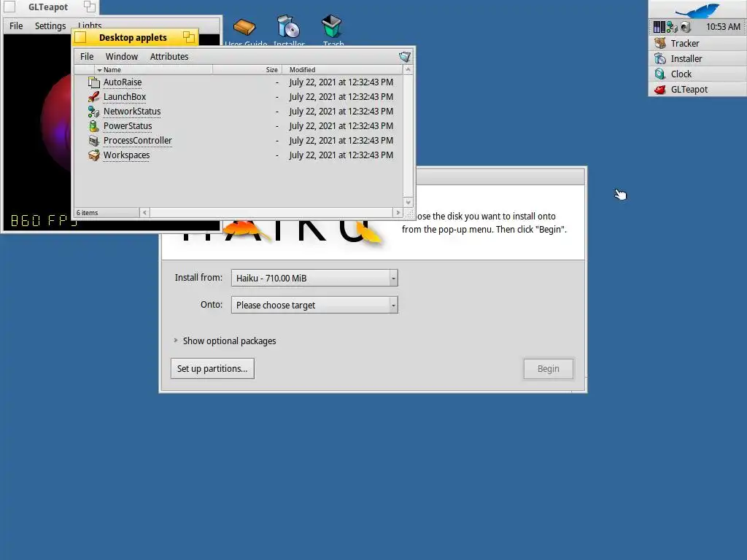Click the Begin button
Viewport: 747px width, 560px height.
[549, 369]
